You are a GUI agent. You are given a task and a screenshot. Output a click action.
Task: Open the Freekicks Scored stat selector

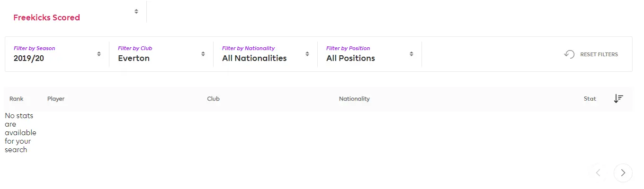(46, 17)
